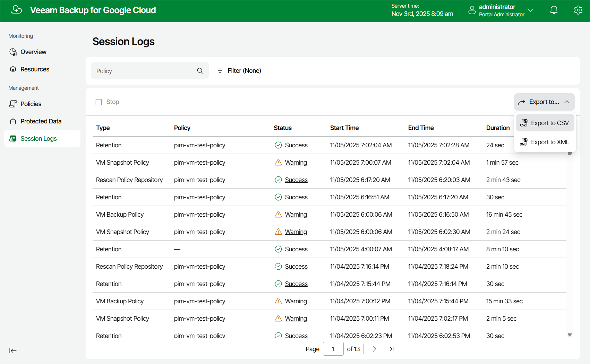Click the Veeam cloud logo icon
The image size is (590, 364).
16,10
